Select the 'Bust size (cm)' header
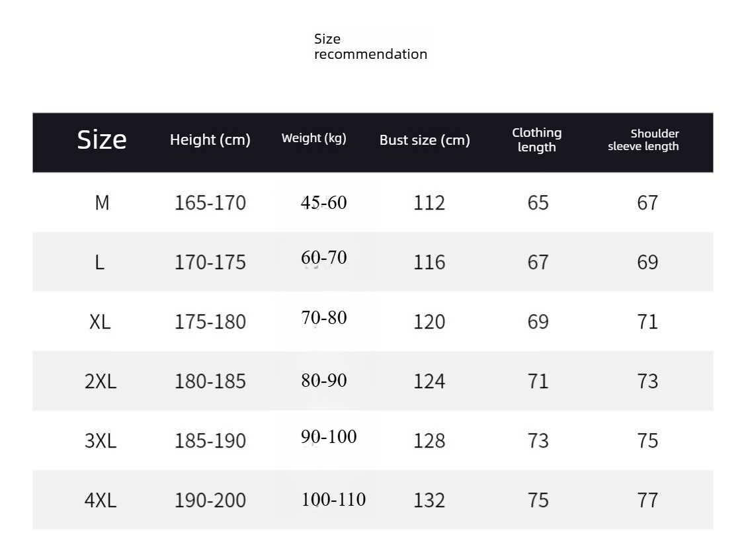Screen dimensions: 744x560 tap(425, 140)
